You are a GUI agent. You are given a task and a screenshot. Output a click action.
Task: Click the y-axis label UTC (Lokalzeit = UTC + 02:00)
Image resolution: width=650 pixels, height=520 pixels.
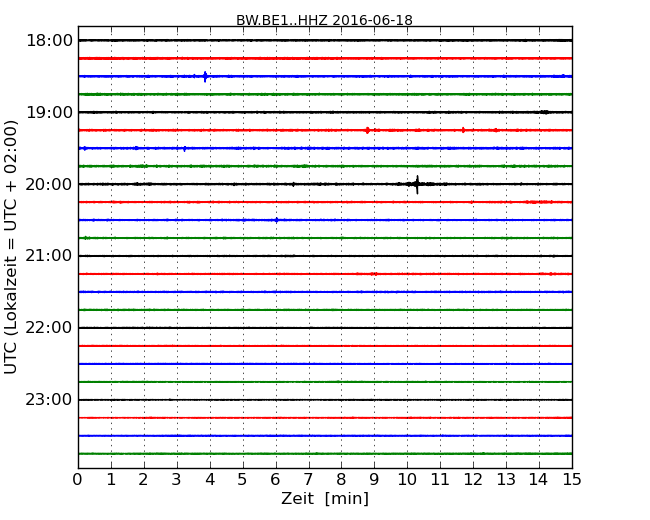10,247
